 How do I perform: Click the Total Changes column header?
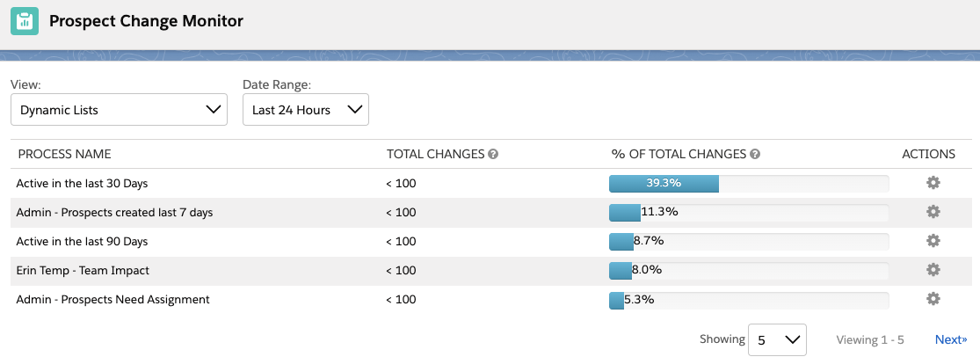point(435,154)
